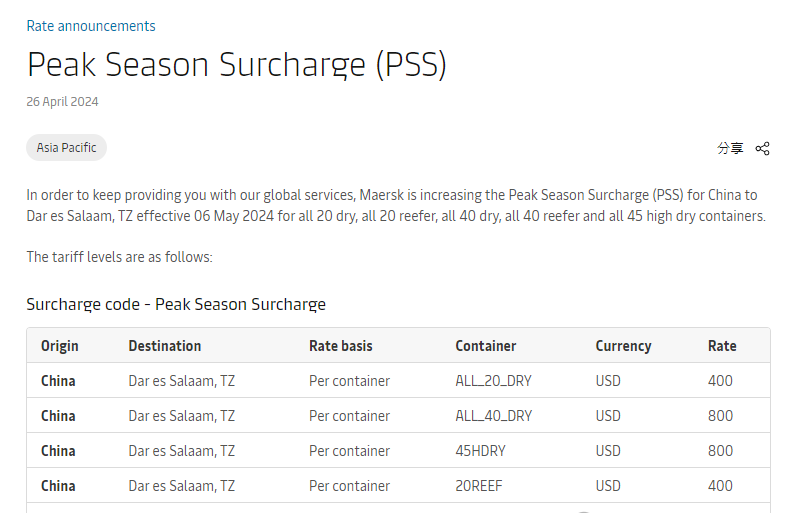
Task: Click China in the 45HDRY row
Action: 58,451
